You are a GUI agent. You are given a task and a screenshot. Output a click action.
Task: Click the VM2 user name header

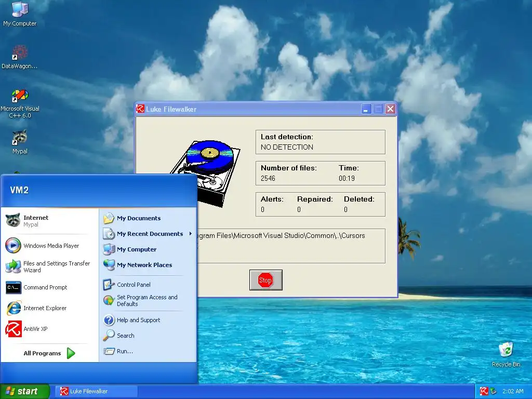pyautogui.click(x=19, y=190)
